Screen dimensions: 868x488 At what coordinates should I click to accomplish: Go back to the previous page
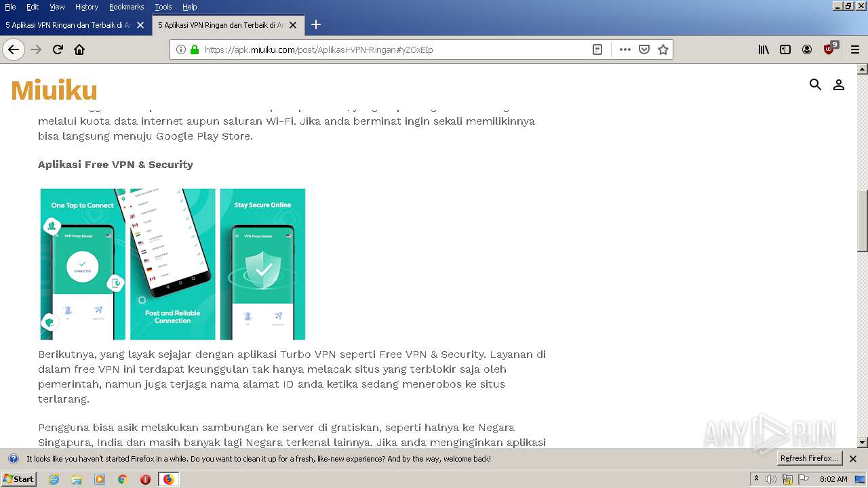(x=14, y=49)
